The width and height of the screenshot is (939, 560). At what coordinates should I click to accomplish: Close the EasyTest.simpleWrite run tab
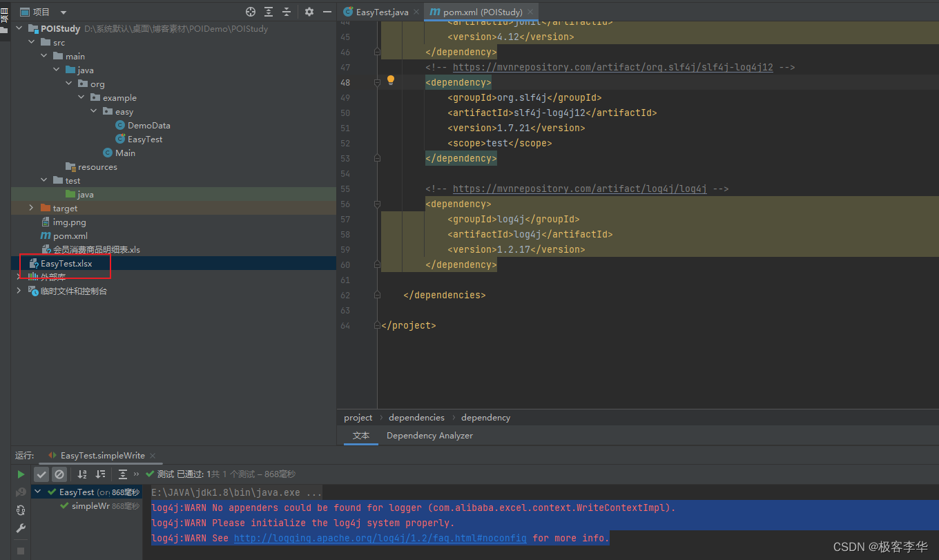(153, 456)
